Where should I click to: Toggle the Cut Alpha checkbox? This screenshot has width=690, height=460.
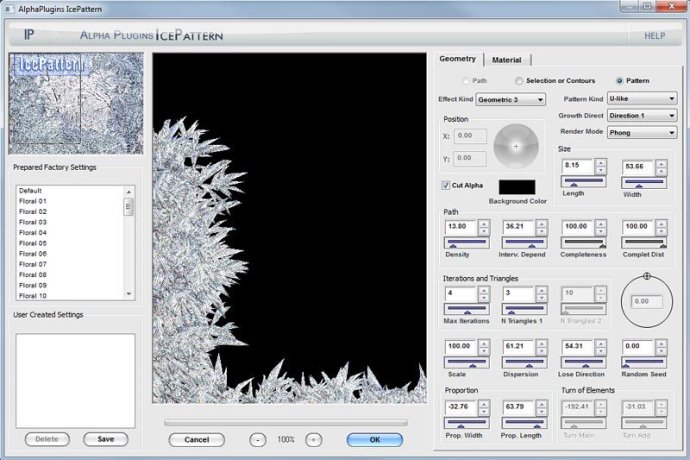tap(446, 185)
